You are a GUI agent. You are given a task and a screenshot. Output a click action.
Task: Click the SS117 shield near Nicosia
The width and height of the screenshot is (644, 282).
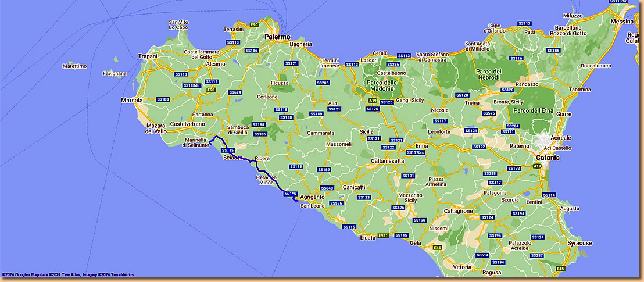pyautogui.click(x=440, y=121)
